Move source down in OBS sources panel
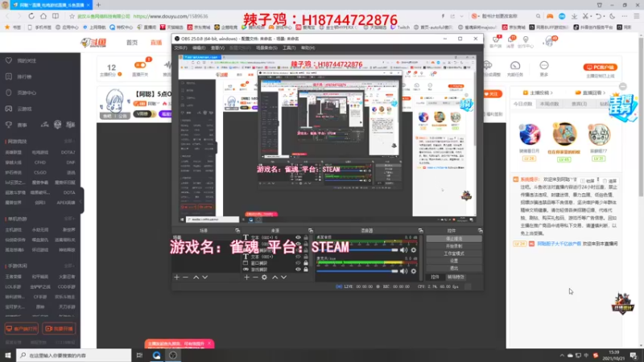 click(283, 278)
